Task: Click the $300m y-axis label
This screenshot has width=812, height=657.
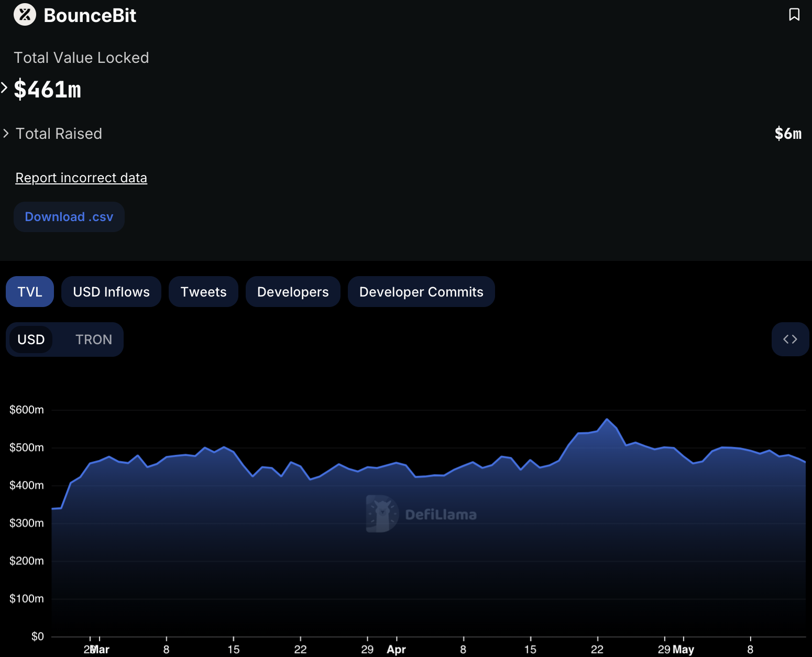Action: tap(27, 523)
